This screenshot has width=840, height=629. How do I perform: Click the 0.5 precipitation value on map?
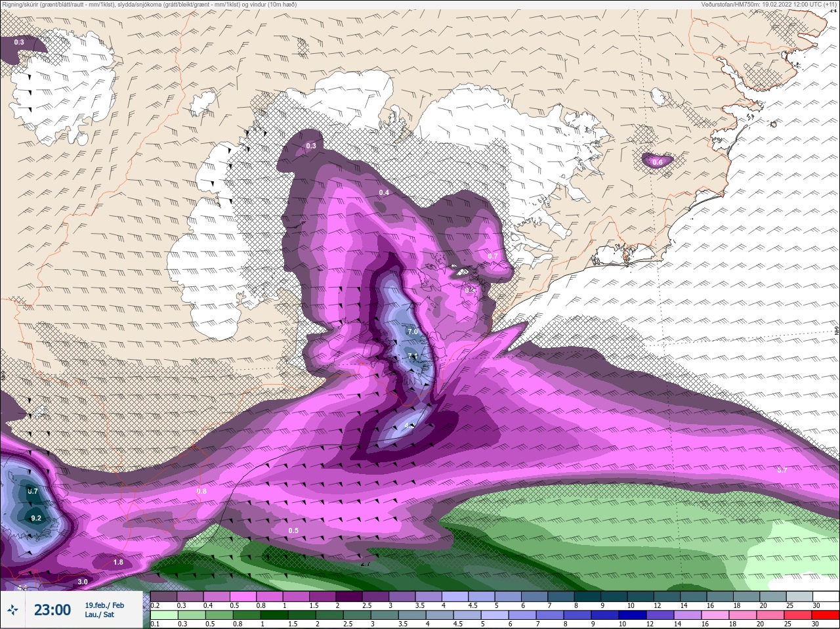point(293,531)
